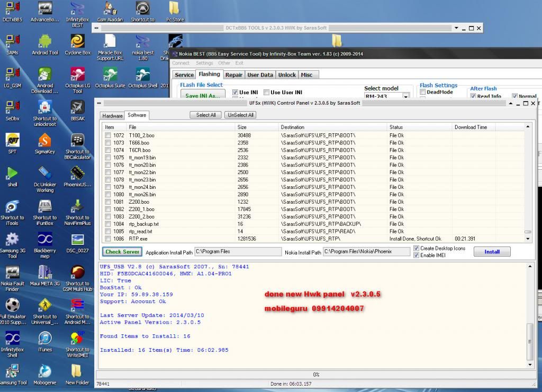Click the 0% progress bar
The height and width of the screenshot is (392, 542).
pyautogui.click(x=315, y=375)
